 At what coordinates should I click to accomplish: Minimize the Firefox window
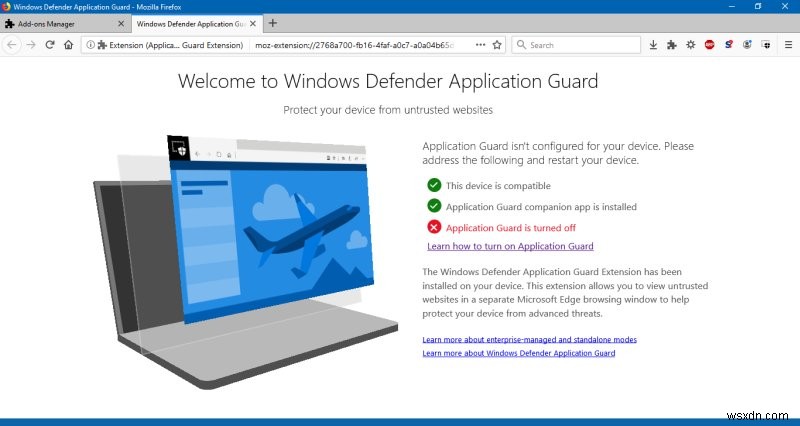point(732,7)
